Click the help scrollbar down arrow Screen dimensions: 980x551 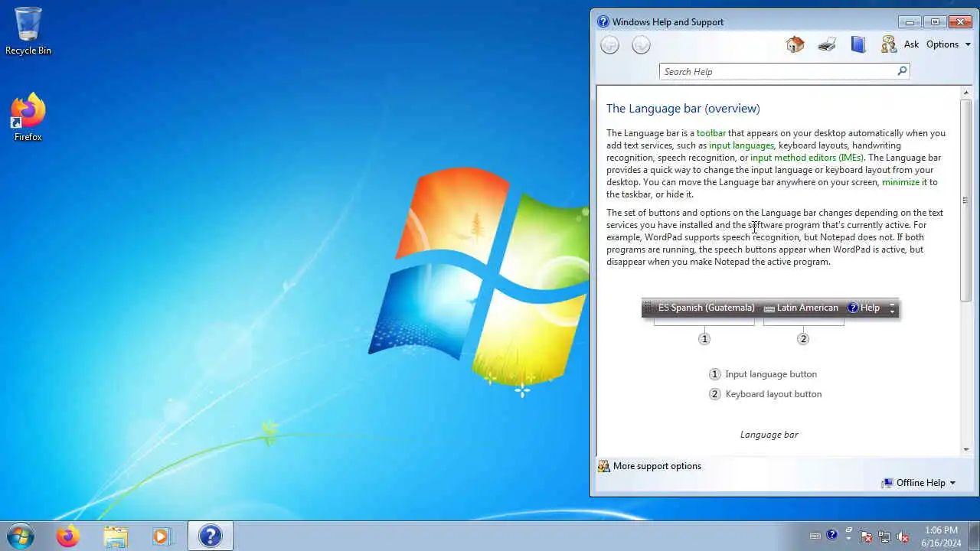pos(966,449)
